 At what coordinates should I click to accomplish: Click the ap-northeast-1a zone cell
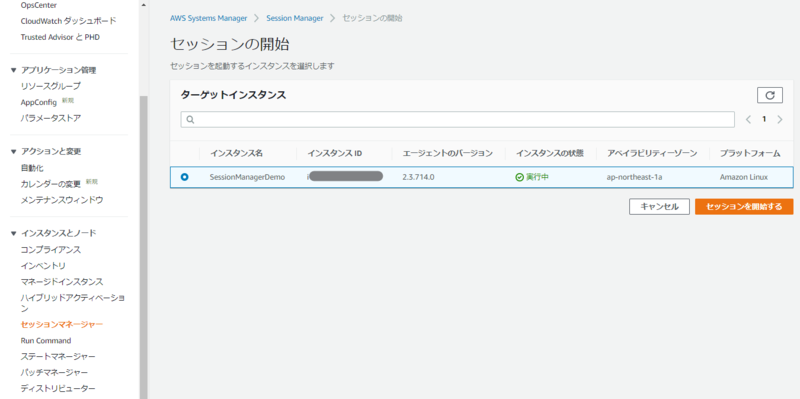635,178
